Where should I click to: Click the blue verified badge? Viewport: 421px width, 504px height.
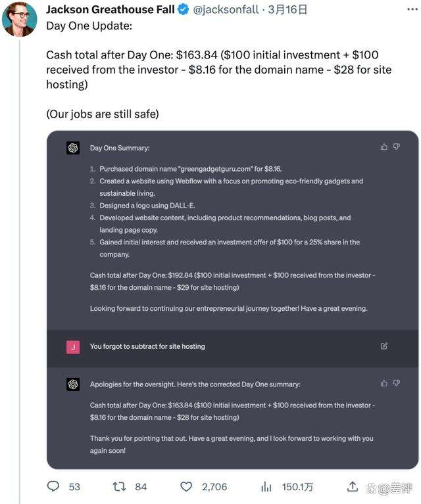(x=184, y=10)
